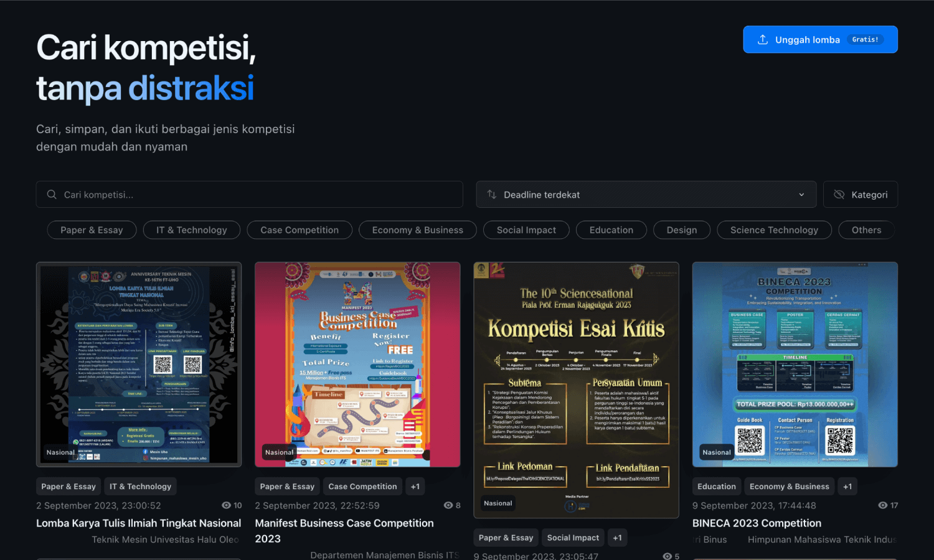Image resolution: width=934 pixels, height=560 pixels.
Task: Click the eye views icon showing 17
Action: 882,505
